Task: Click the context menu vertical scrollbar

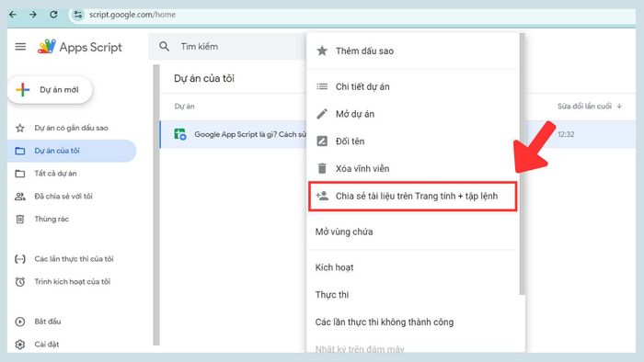Action: [x=522, y=164]
